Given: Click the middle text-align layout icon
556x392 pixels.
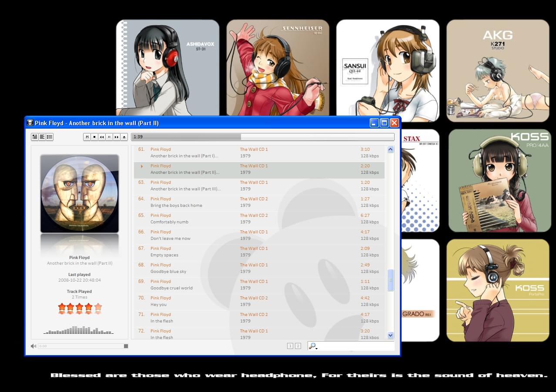Looking at the screenshot, I should coord(42,137).
